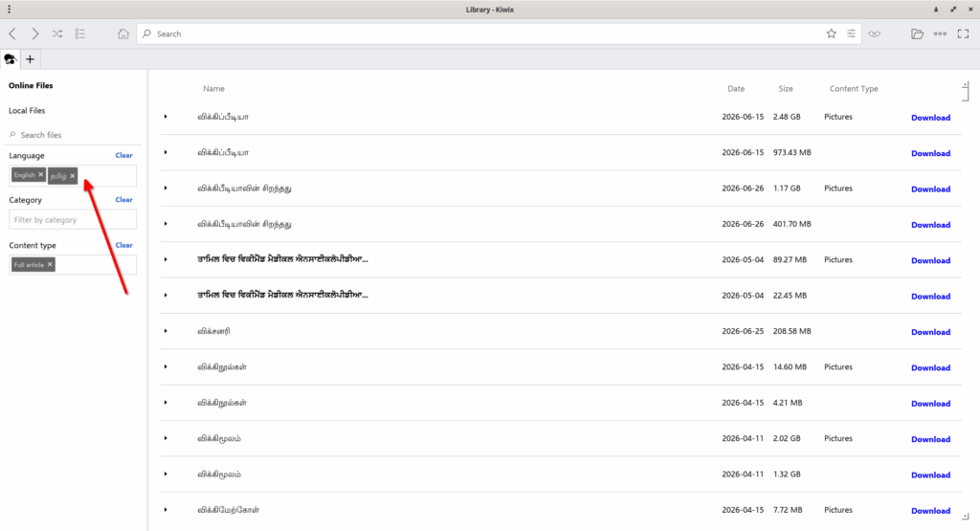Download the 973.43 MB file
This screenshot has height=531, width=980.
tap(930, 153)
